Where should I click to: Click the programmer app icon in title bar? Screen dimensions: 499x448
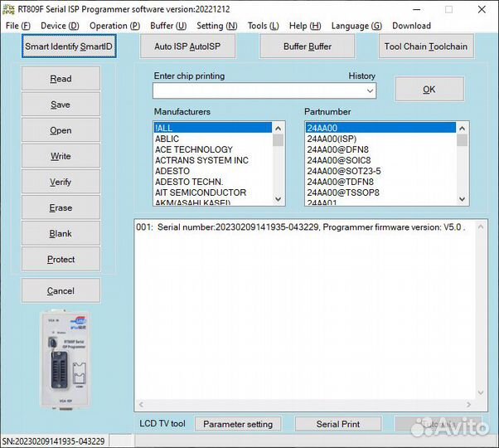pyautogui.click(x=8, y=9)
